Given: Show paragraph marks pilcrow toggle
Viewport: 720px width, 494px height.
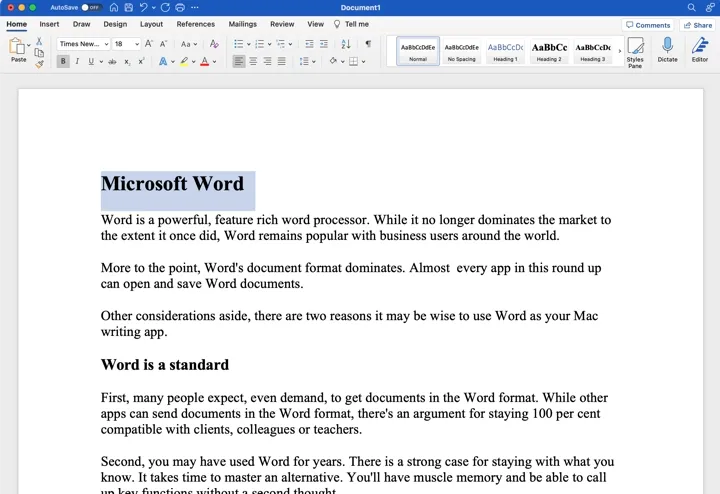Looking at the screenshot, I should [368, 44].
